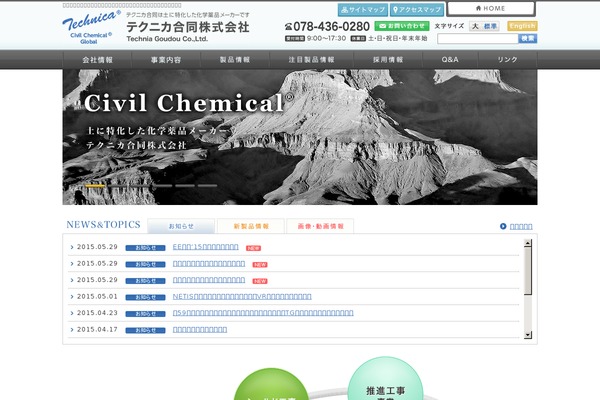Image resolution: width=600 pixels, height=400 pixels.
Task: Set font size to 標準
Action: point(490,26)
